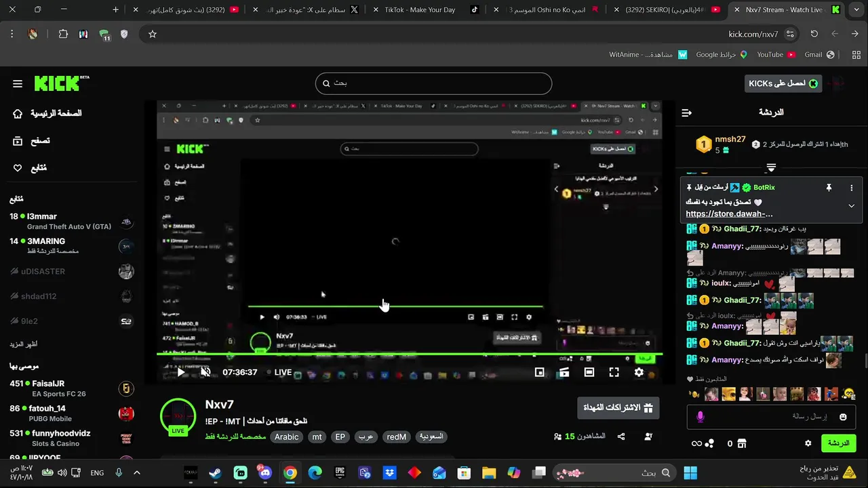Open the chat shop icon
The image size is (868, 488).
(x=742, y=443)
